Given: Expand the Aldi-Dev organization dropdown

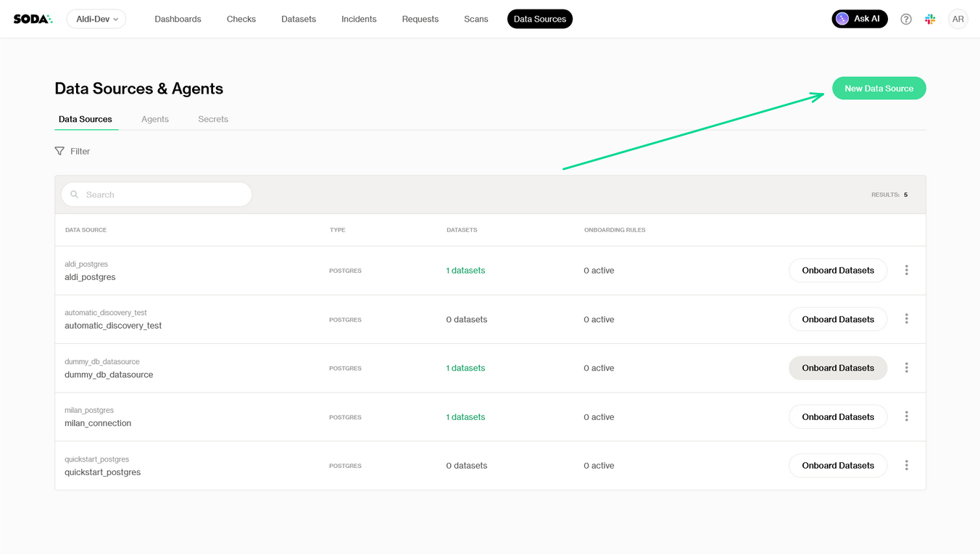Looking at the screenshot, I should pos(96,19).
